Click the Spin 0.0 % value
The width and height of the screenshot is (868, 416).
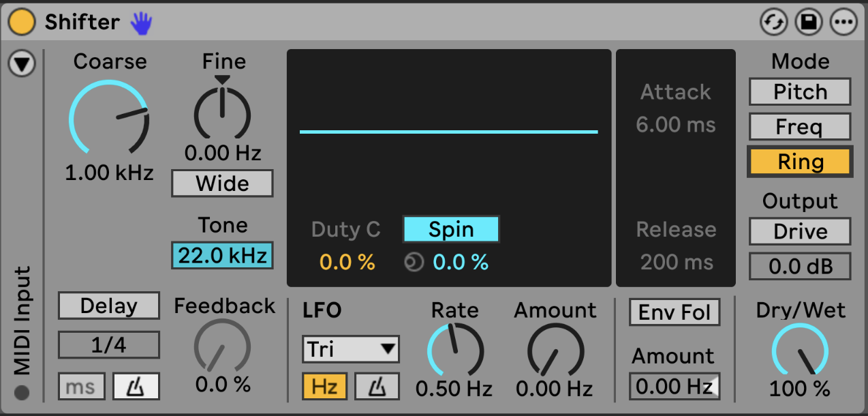coord(461,262)
